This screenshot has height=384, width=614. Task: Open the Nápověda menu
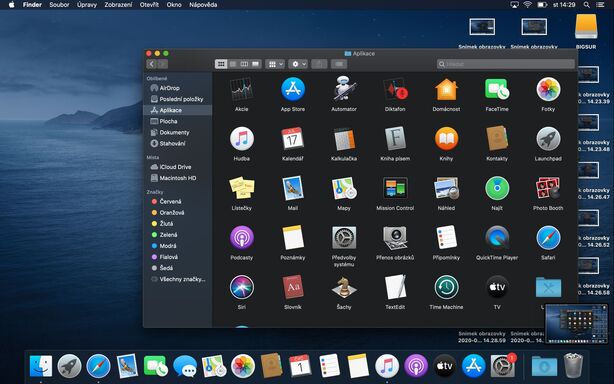(x=203, y=5)
